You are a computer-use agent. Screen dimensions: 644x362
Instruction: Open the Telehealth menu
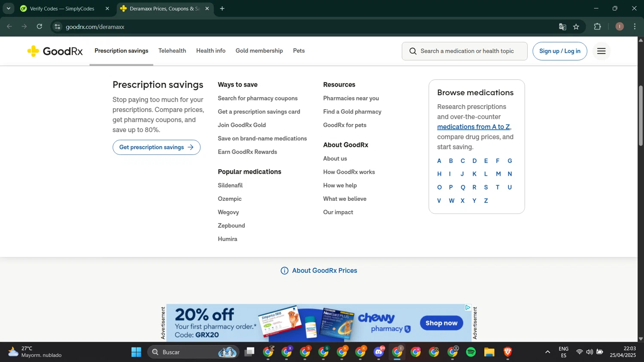pos(172,51)
